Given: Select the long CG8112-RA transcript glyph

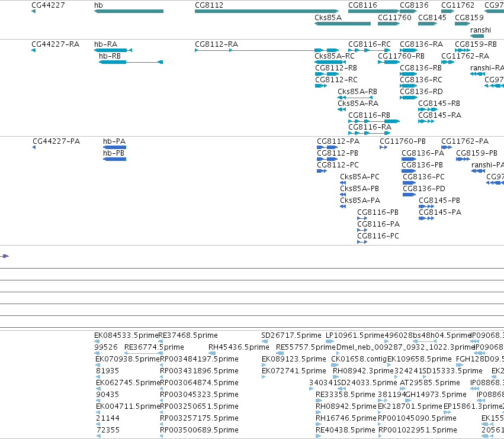Looking at the screenshot, I should [267, 50].
